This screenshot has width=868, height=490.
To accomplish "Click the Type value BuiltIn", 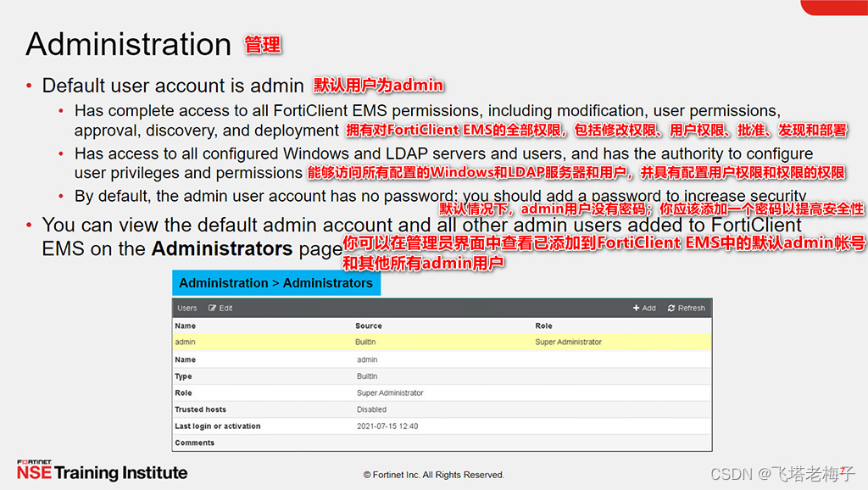I will (367, 376).
